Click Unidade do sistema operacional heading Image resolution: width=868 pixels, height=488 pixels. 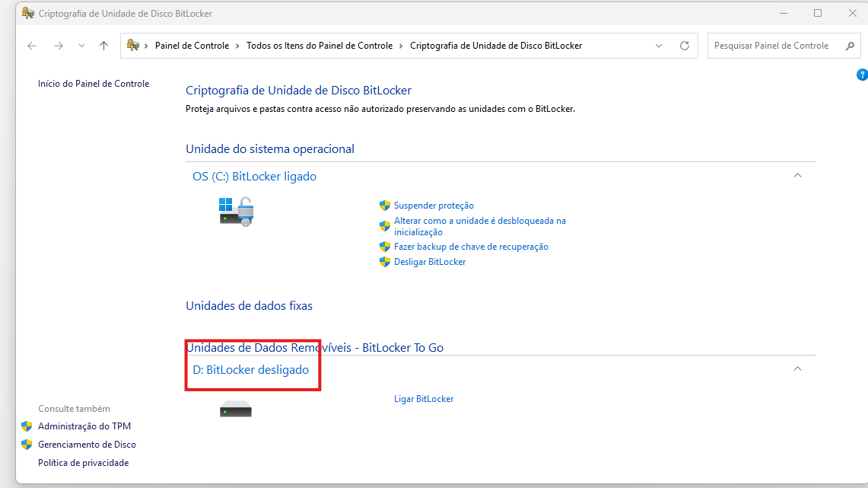(x=270, y=149)
